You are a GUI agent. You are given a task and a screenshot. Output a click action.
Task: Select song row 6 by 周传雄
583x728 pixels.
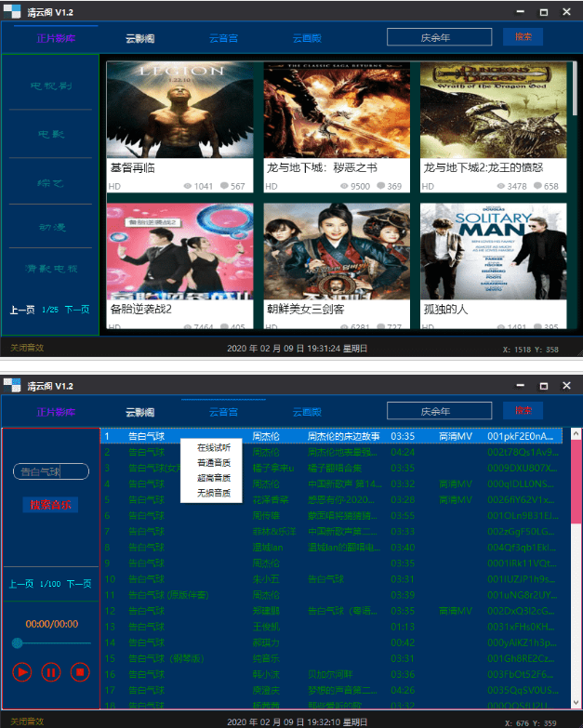(331, 515)
